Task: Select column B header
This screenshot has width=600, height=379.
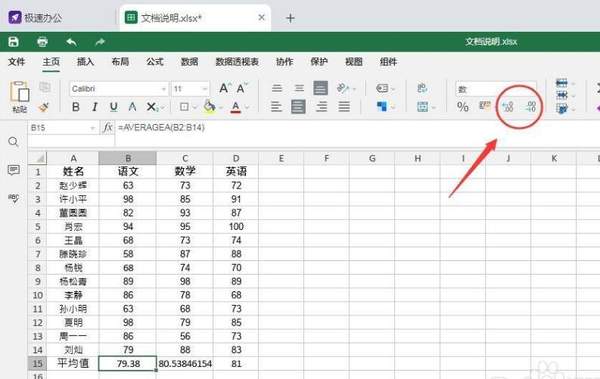Action: point(127,158)
